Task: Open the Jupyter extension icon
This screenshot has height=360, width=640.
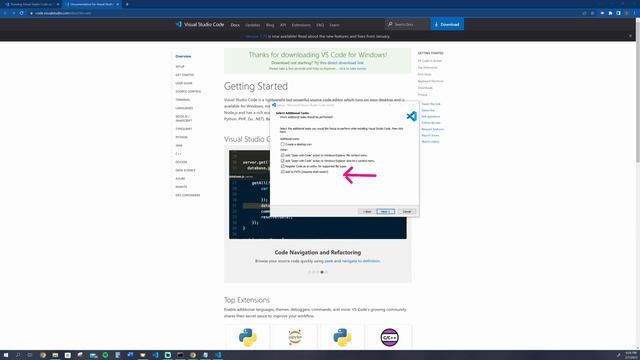Action: pos(295,337)
